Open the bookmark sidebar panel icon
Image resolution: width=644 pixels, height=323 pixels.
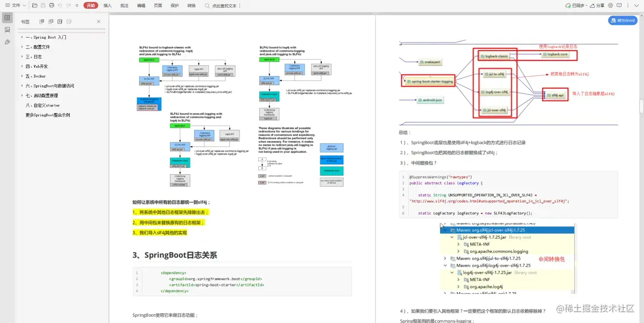point(7,18)
